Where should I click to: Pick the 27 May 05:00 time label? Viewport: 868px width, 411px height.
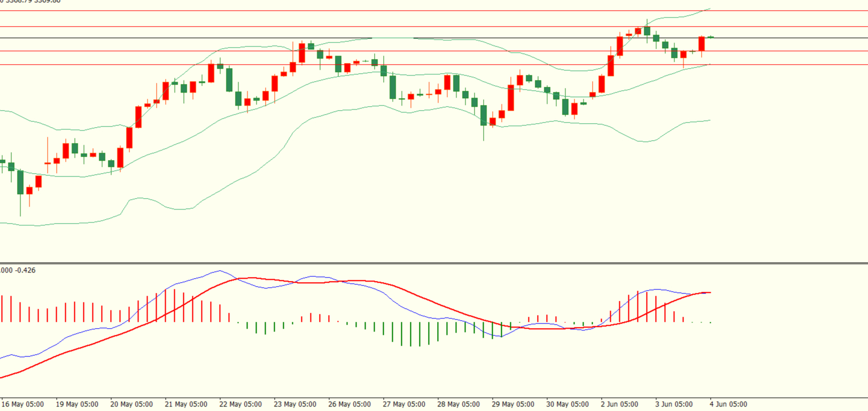405,404
